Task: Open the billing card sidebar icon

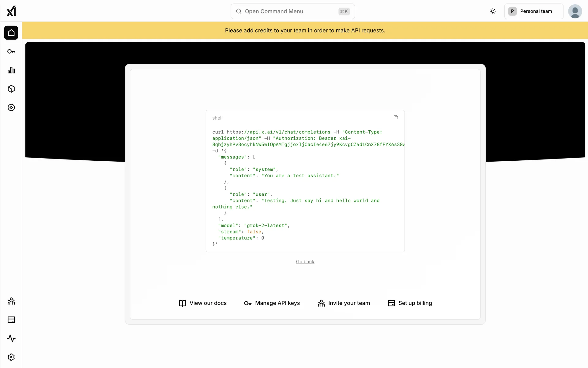Action: (x=11, y=320)
